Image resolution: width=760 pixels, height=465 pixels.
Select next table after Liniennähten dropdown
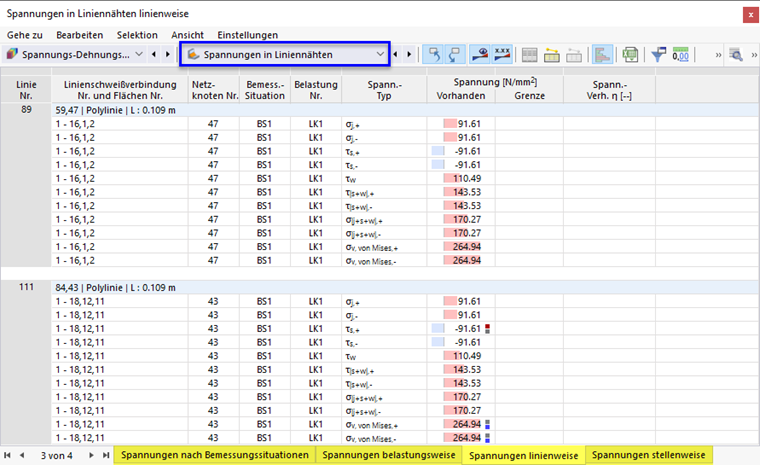(409, 54)
